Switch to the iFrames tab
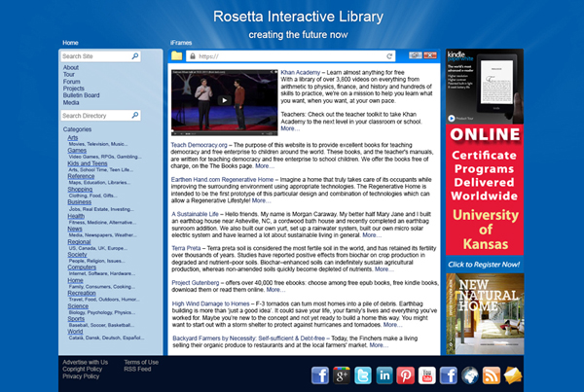The width and height of the screenshot is (584, 392). coord(181,43)
